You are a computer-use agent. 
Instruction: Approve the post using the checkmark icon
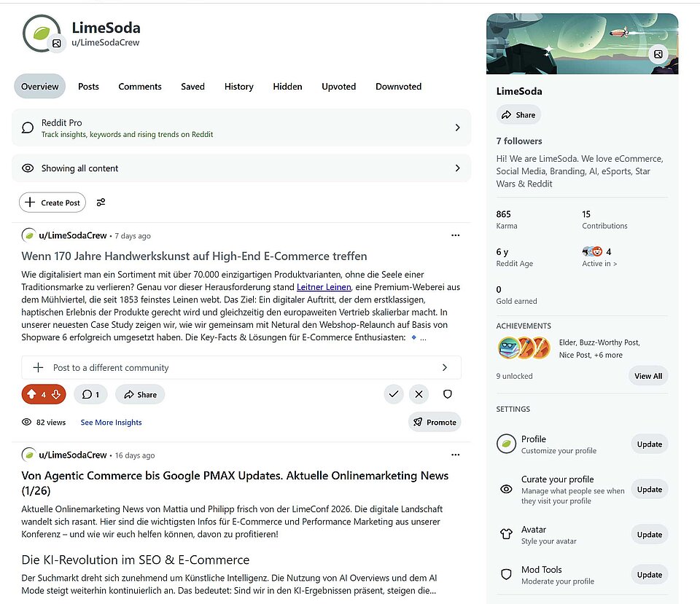pyautogui.click(x=394, y=393)
